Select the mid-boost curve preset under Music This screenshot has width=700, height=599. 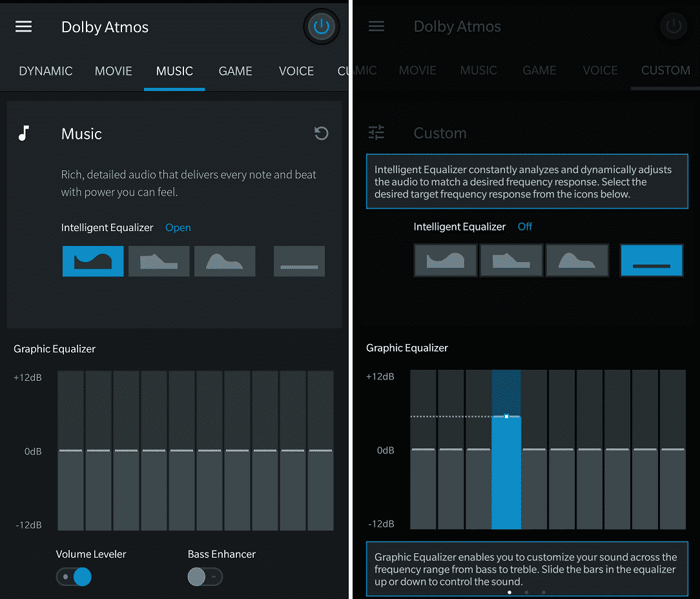[225, 261]
